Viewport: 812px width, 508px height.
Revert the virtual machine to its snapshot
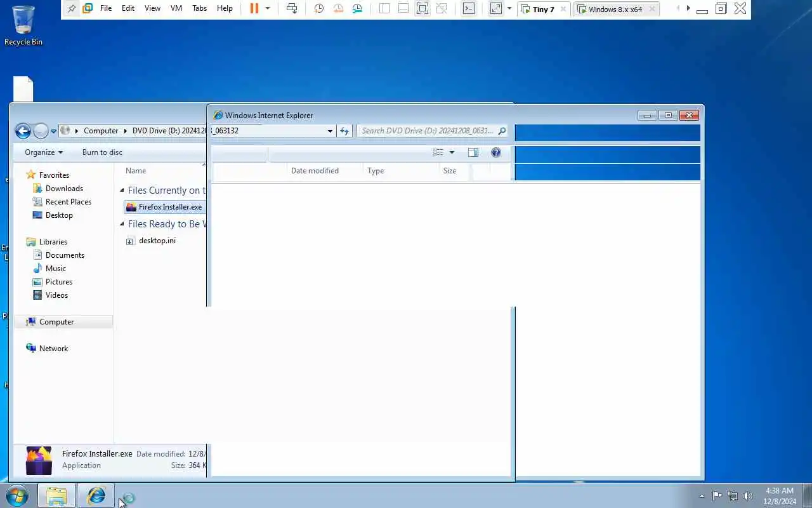click(338, 8)
